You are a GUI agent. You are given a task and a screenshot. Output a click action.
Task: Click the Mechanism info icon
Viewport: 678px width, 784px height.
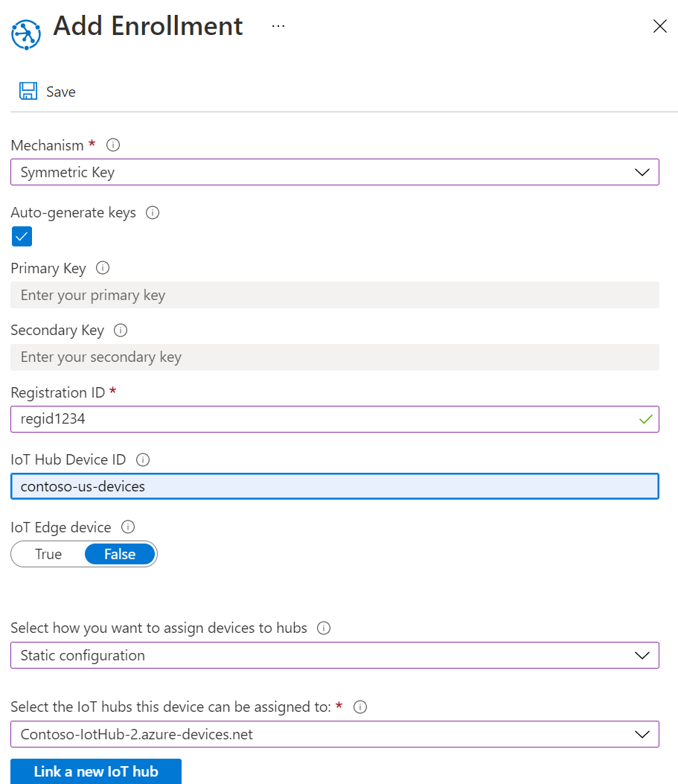coord(113,144)
